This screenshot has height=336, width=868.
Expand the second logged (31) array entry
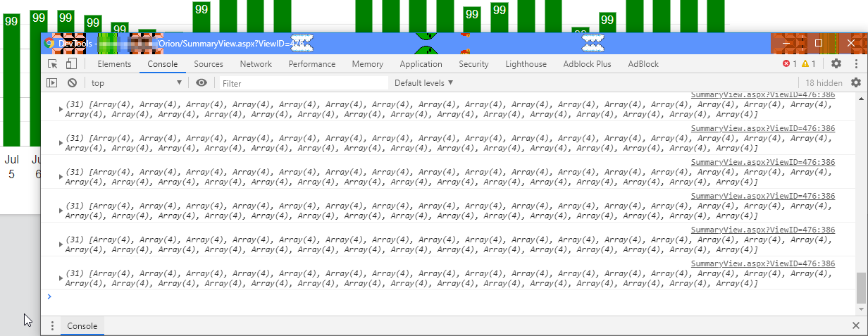pyautogui.click(x=61, y=143)
